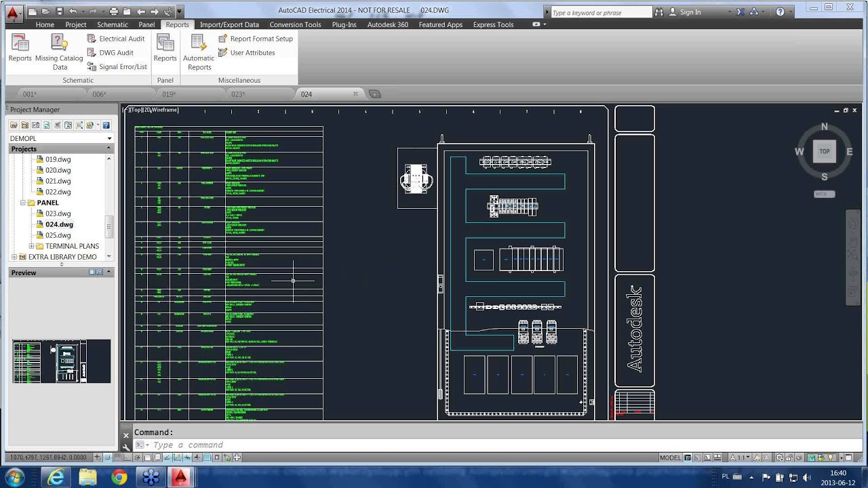Image resolution: width=868 pixels, height=488 pixels.
Task: Select 023.dwg in project tree
Action: (58, 213)
